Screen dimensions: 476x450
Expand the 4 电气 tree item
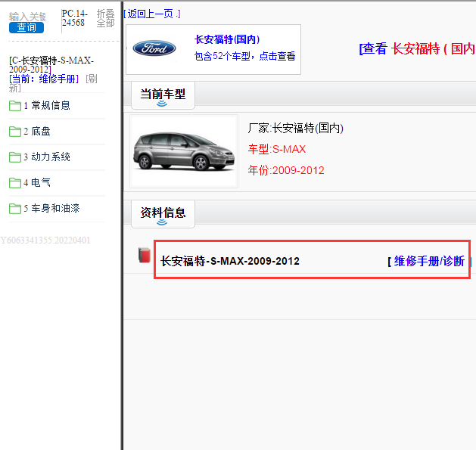click(37, 182)
